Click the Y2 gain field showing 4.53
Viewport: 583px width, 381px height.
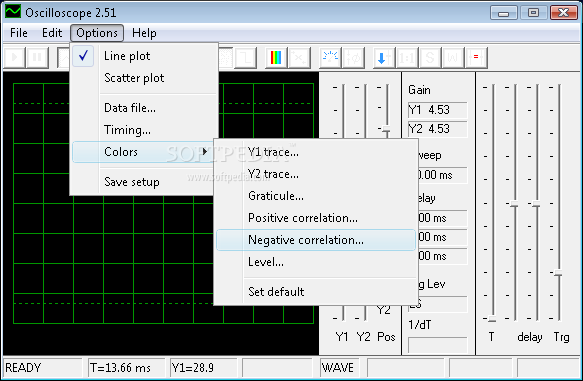438,129
